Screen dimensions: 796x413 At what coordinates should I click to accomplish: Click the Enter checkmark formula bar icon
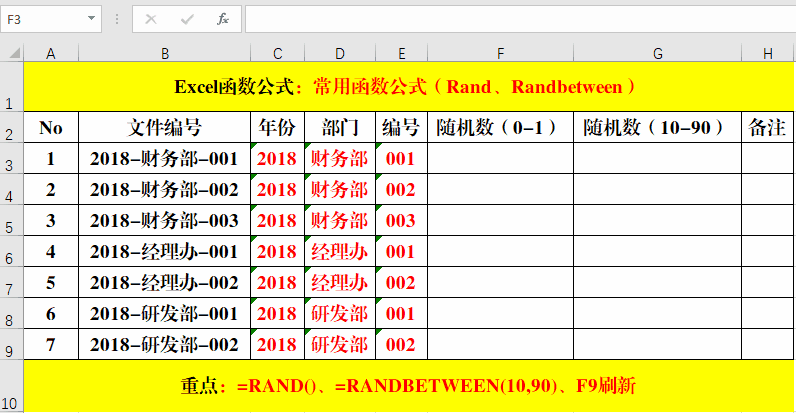pyautogui.click(x=187, y=19)
